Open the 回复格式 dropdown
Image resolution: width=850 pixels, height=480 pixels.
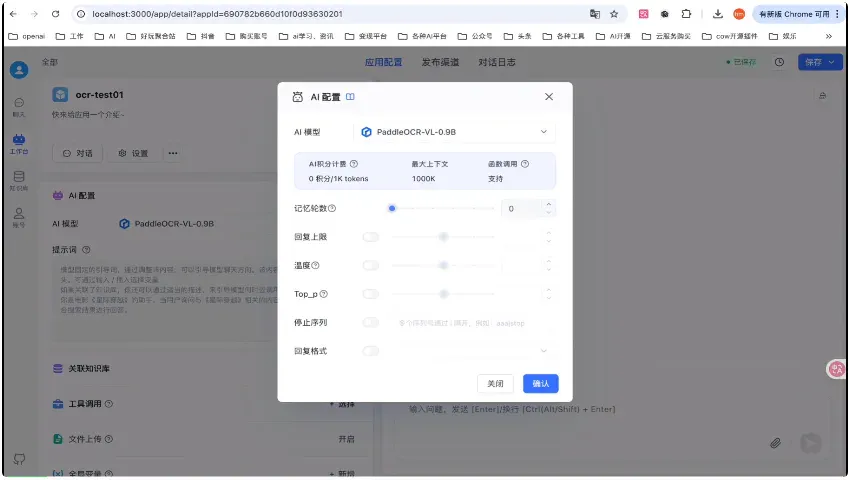[473, 351]
